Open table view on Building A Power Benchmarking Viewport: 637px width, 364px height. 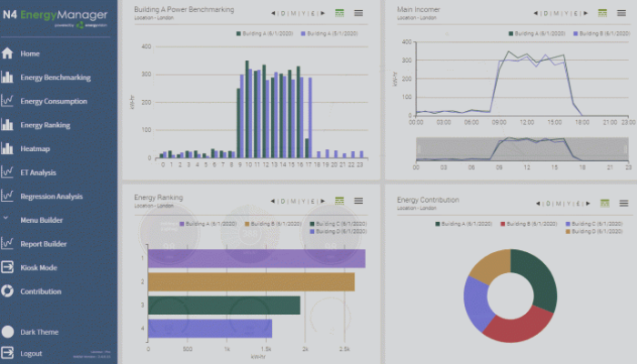339,13
